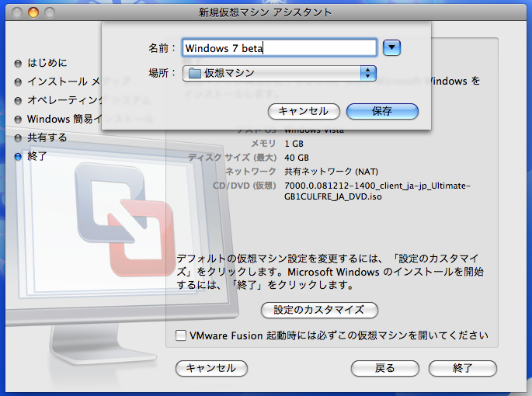532x396 pixels.
Task: Click the memory value 1 GB
Action: coord(294,144)
